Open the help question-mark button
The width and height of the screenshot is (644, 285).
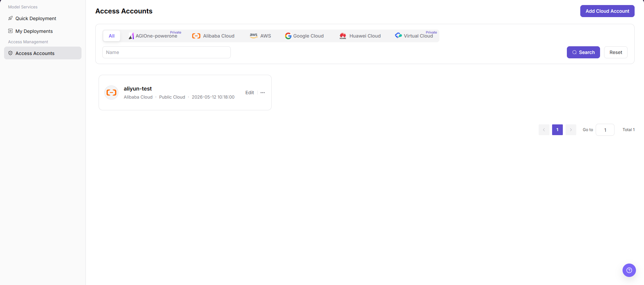coord(629,270)
